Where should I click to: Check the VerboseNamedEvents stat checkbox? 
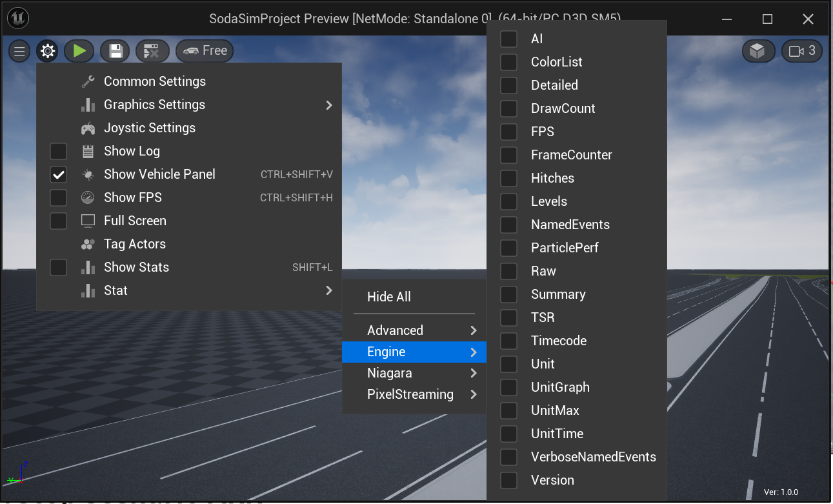(509, 457)
